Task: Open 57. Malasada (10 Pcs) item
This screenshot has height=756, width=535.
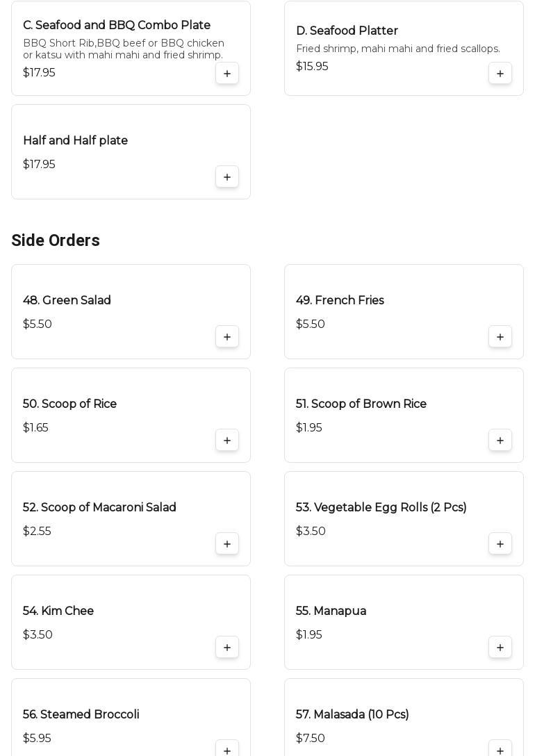Action: coord(352,715)
